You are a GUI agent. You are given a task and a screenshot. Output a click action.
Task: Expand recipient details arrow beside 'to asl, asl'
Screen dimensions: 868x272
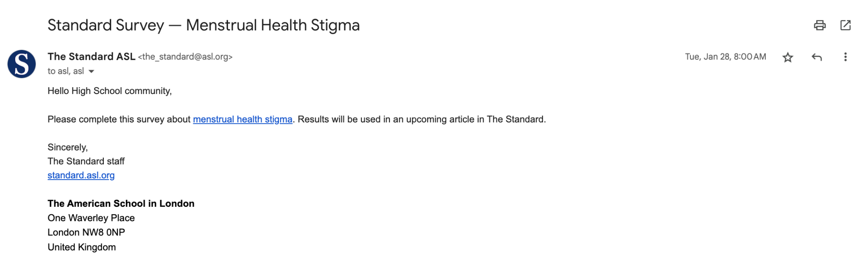[x=91, y=72]
